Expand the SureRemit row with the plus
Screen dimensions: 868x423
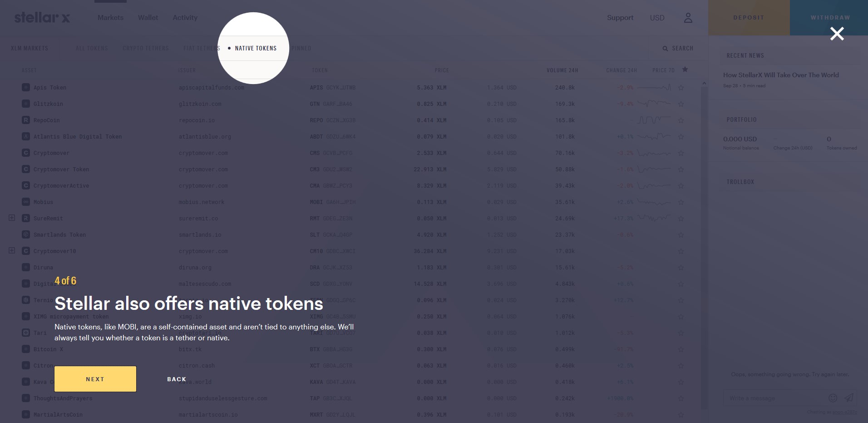(12, 218)
